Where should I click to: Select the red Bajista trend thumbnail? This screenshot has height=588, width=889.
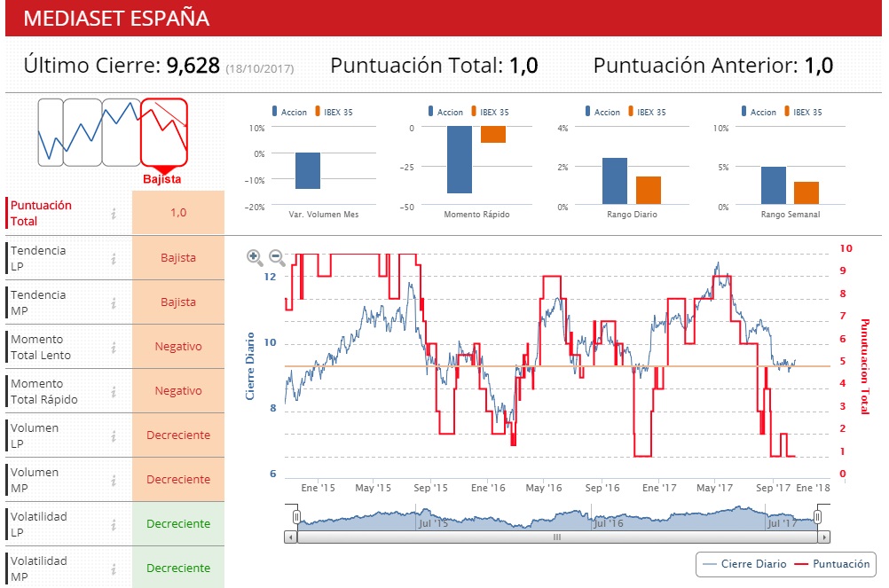tap(164, 132)
